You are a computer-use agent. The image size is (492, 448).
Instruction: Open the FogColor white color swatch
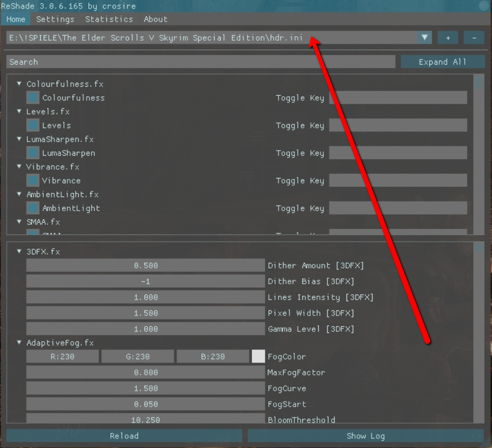click(258, 356)
